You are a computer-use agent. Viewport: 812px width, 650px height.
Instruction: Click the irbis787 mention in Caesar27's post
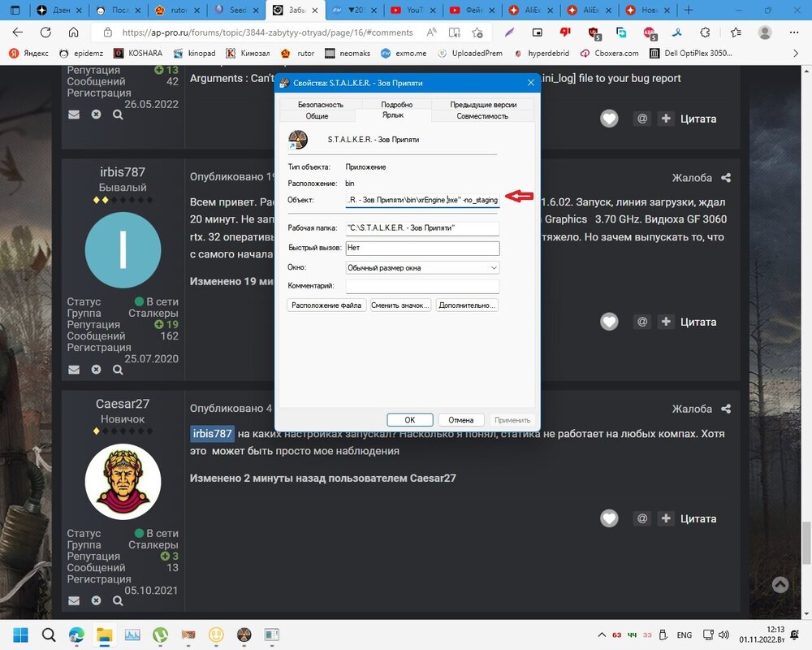coord(212,433)
